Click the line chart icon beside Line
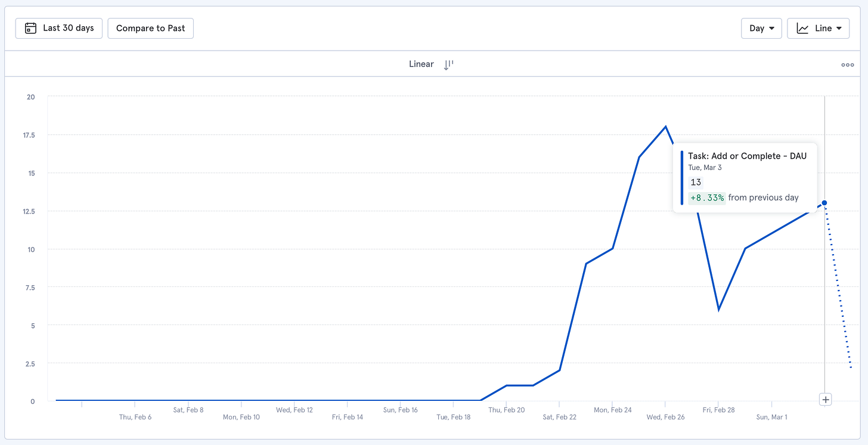This screenshot has height=445, width=868. [803, 28]
